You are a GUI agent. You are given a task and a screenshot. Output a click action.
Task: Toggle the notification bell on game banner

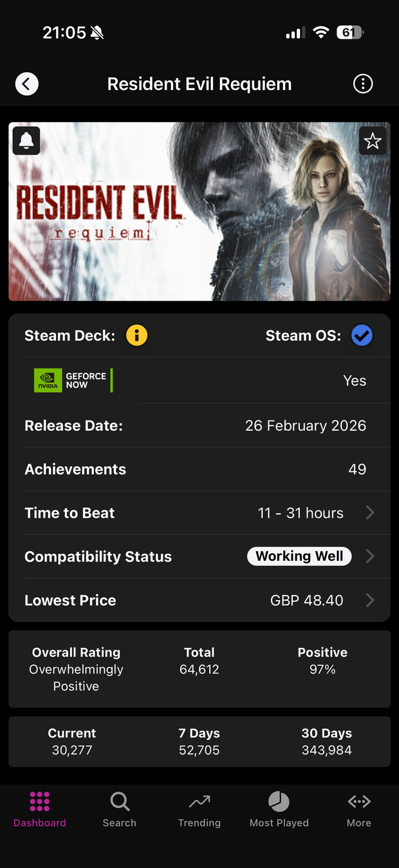26,140
